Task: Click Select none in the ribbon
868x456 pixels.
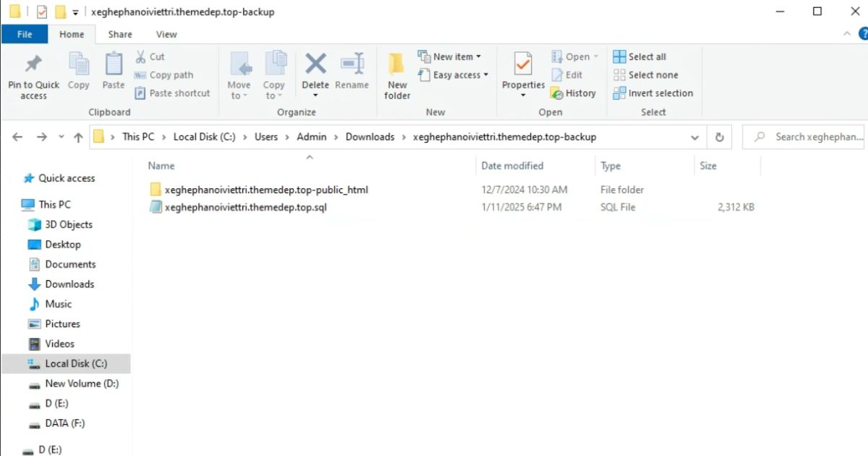Action: pyautogui.click(x=645, y=75)
